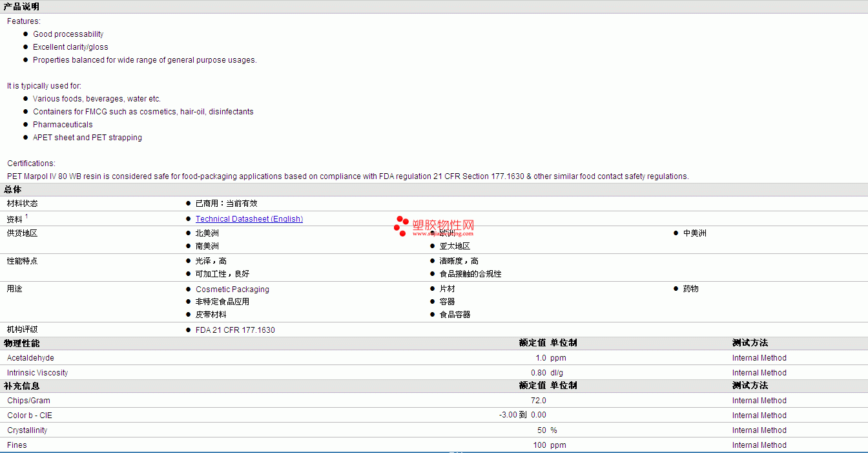Select the '清晰度，高' property entry

459,261
